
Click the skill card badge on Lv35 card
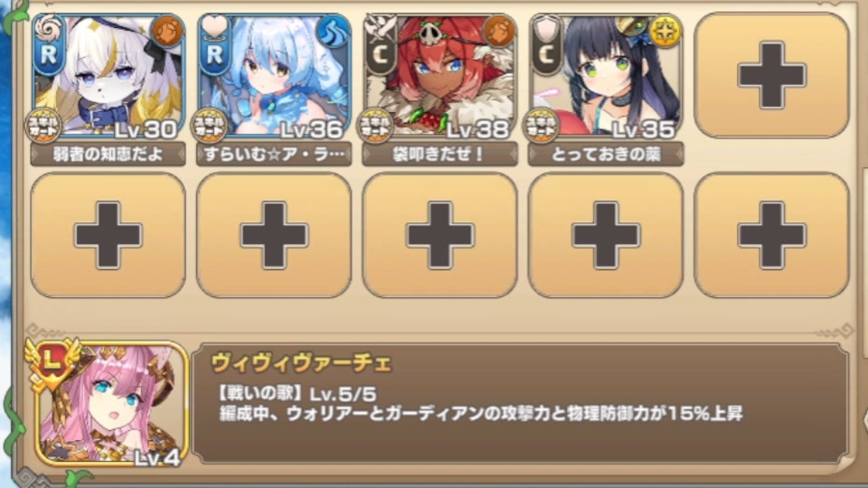(542, 127)
